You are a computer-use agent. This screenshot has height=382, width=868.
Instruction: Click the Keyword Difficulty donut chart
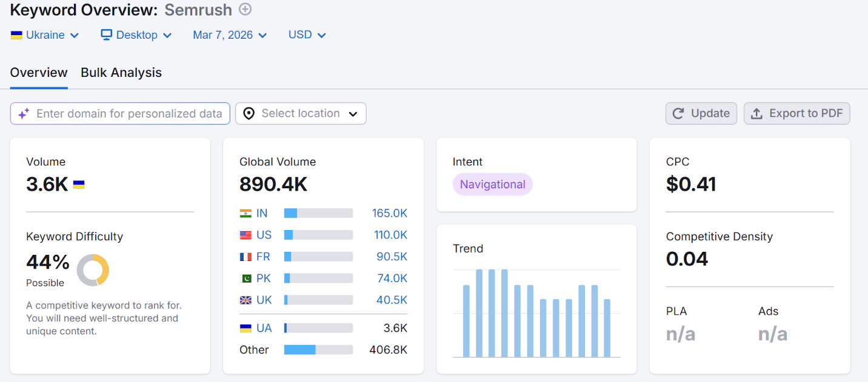93,270
